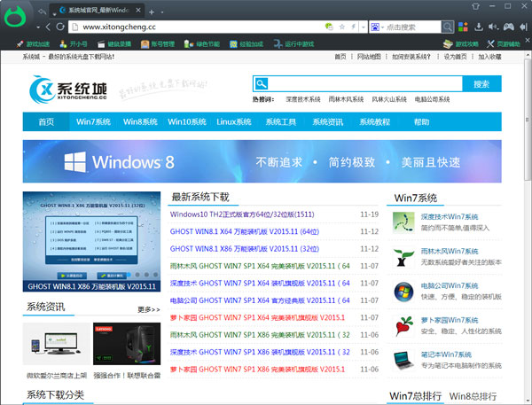Click the 经验加成 toolbar item
Screen dimensions: 532x405
click(246, 44)
